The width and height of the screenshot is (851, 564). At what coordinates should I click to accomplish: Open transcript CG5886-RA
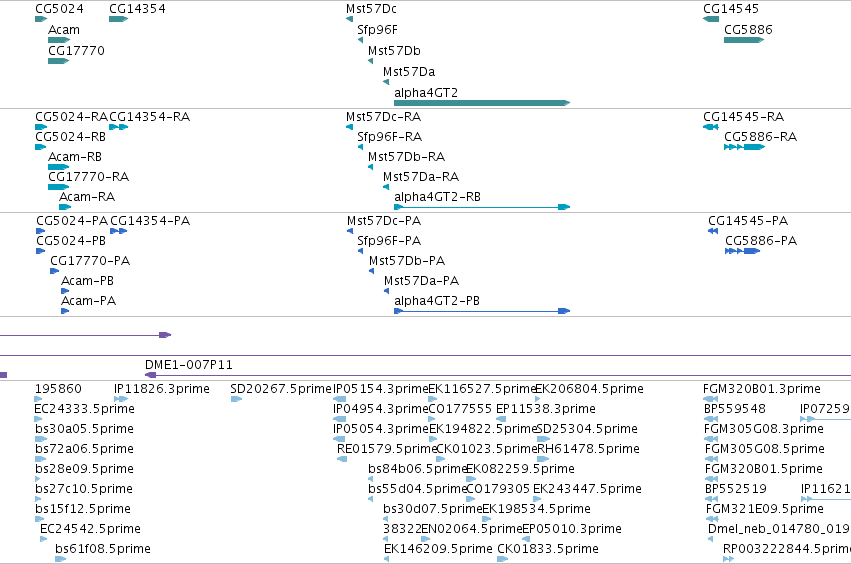pyautogui.click(x=760, y=137)
